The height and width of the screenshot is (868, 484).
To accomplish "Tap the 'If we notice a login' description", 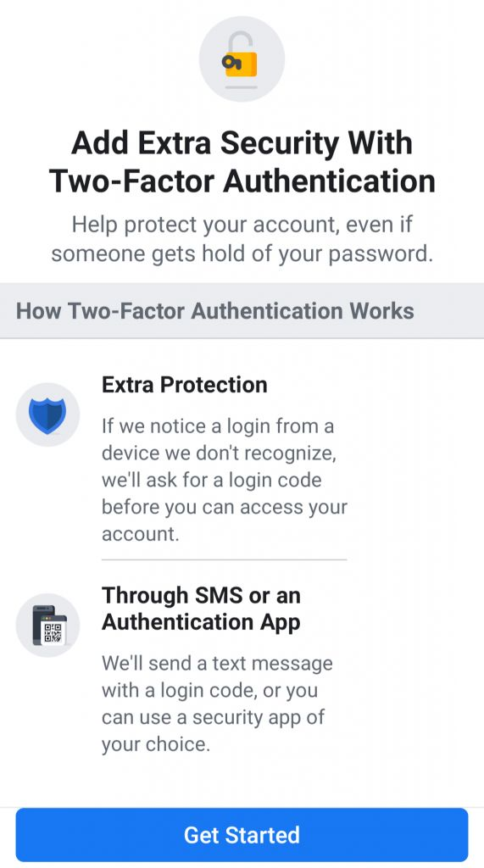I will pyautogui.click(x=218, y=426).
